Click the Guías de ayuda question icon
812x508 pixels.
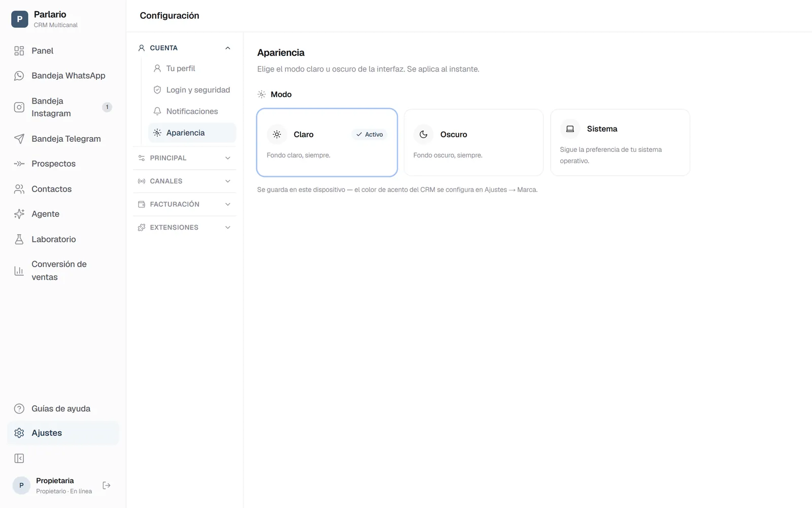pyautogui.click(x=19, y=409)
